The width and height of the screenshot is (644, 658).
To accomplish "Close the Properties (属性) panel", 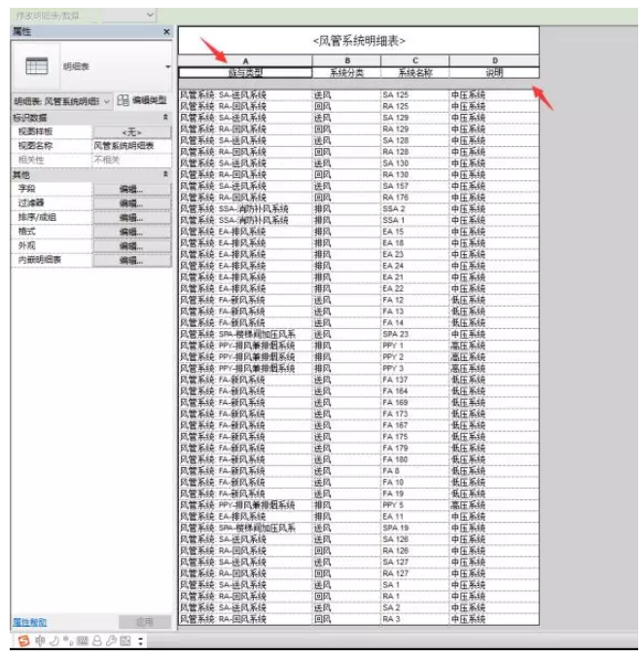I will [x=166, y=32].
